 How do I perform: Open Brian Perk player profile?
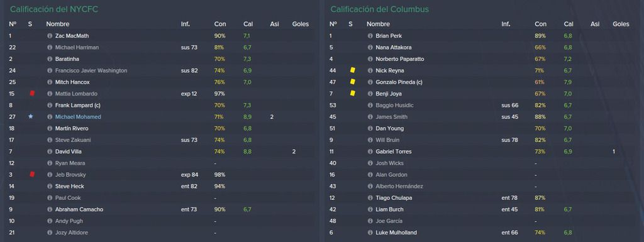[389, 36]
